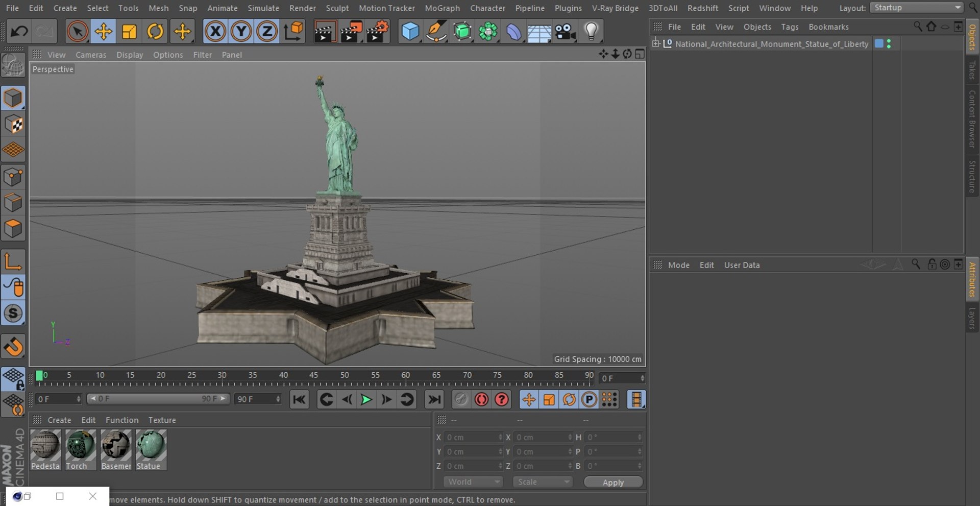Viewport: 980px width, 506px height.
Task: Click the Spline Pen tool icon
Action: tap(436, 32)
